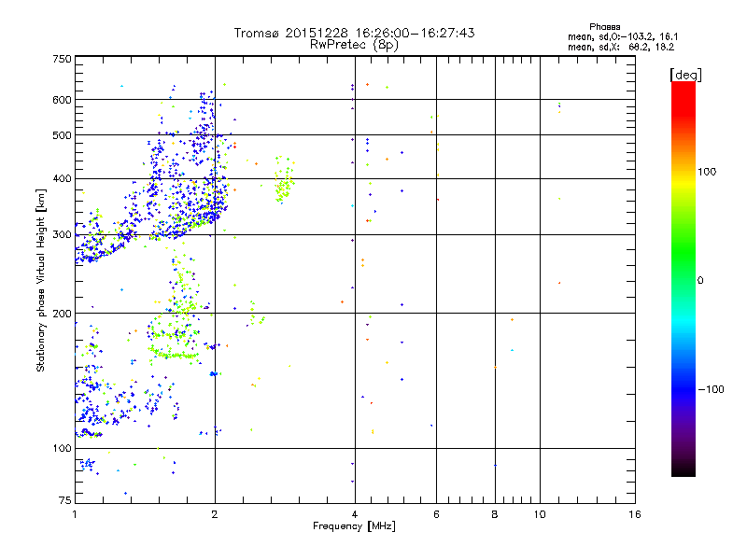Click the x-axis title 'Frequency [MHz]'
Screen dimensions: 747x560
click(354, 526)
